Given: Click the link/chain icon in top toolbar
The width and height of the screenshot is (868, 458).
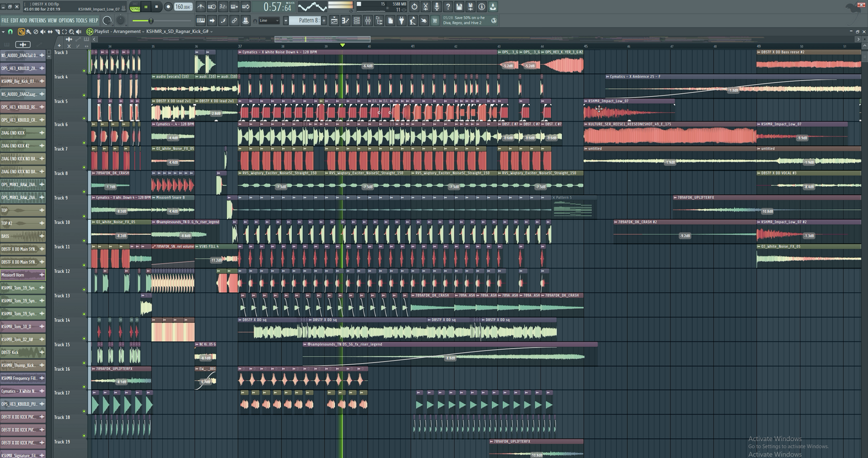Looking at the screenshot, I should pyautogui.click(x=234, y=20).
